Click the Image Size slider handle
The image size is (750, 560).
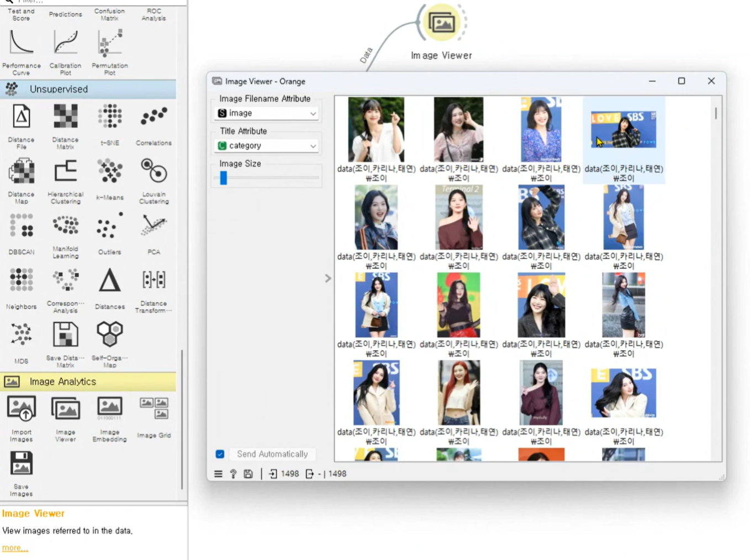point(224,178)
